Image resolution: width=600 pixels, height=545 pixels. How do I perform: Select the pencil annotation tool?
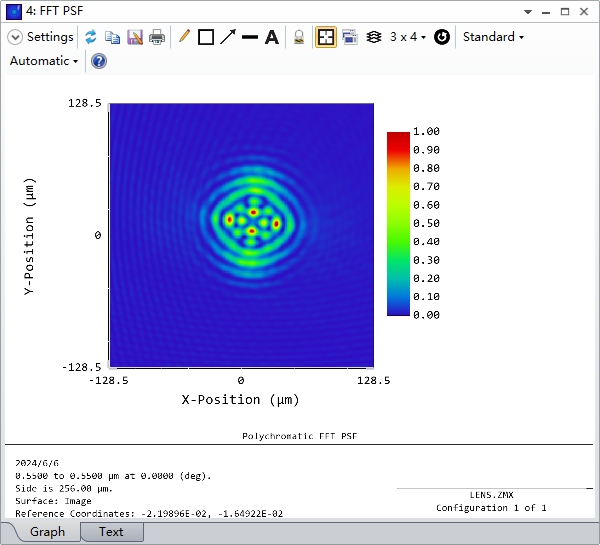pos(184,37)
